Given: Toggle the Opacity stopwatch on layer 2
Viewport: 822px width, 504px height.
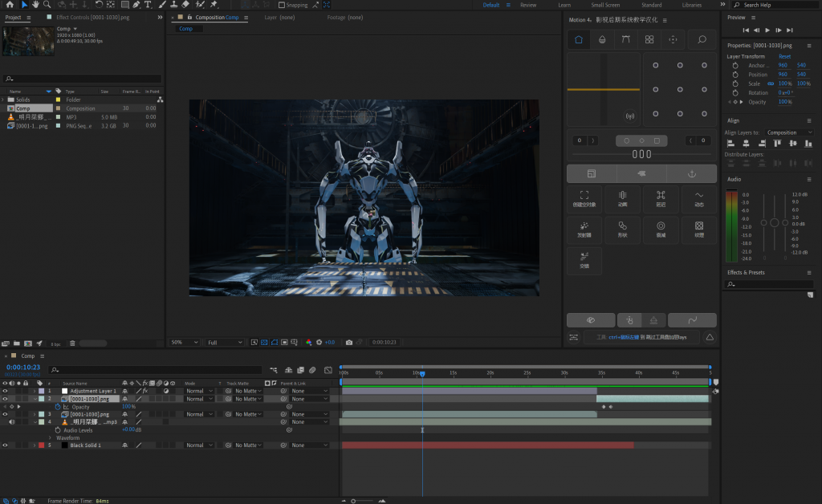Looking at the screenshot, I should [58, 407].
